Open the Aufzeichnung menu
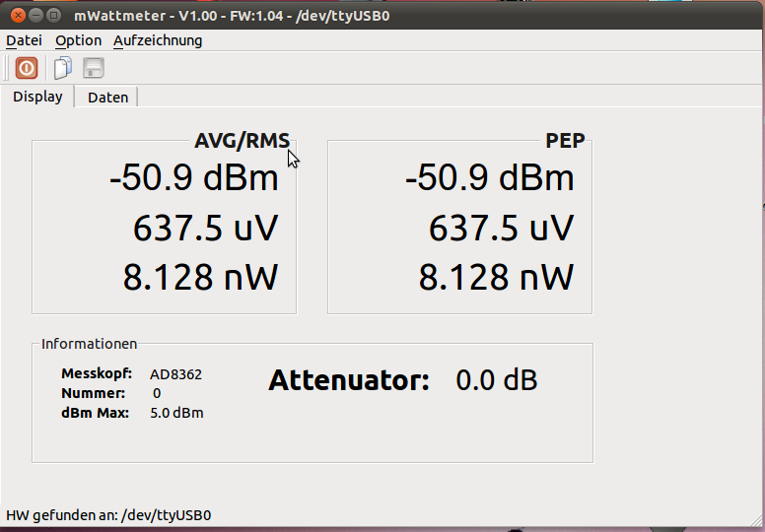Screen dimensions: 765x532 point(158,40)
